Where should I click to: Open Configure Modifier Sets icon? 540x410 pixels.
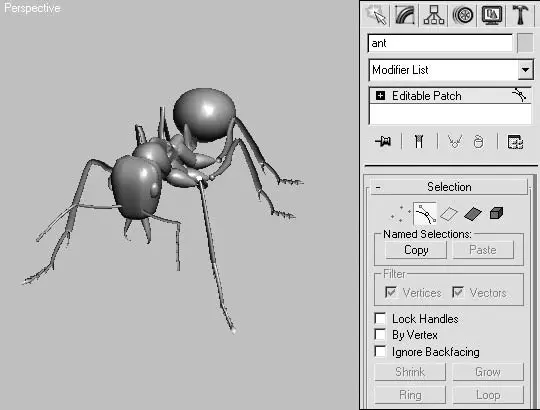(x=516, y=142)
